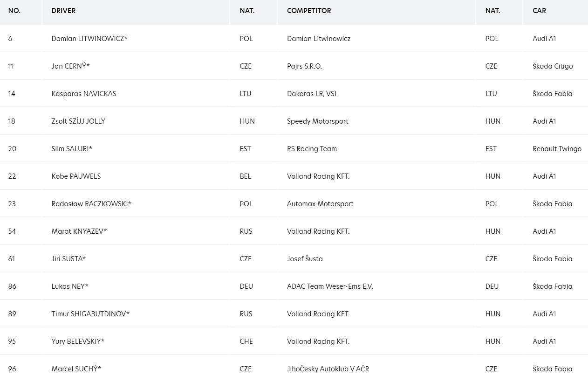Click Radosław RACZKOWSKI driver name

91,204
